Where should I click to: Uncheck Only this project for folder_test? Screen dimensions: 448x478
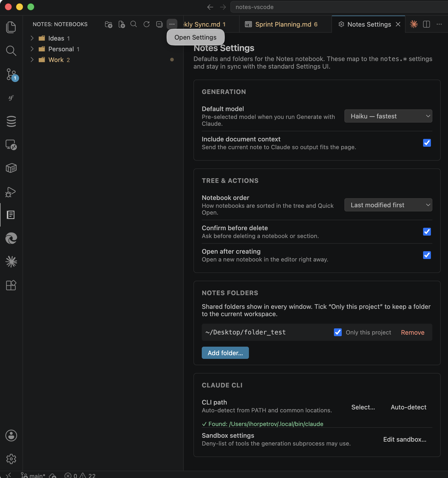tap(338, 332)
